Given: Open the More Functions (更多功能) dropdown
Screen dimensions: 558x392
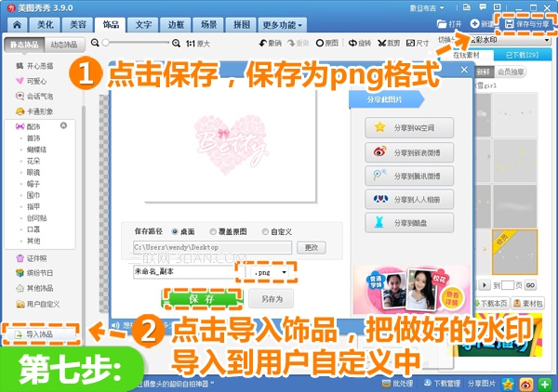Looking at the screenshot, I should [x=283, y=22].
